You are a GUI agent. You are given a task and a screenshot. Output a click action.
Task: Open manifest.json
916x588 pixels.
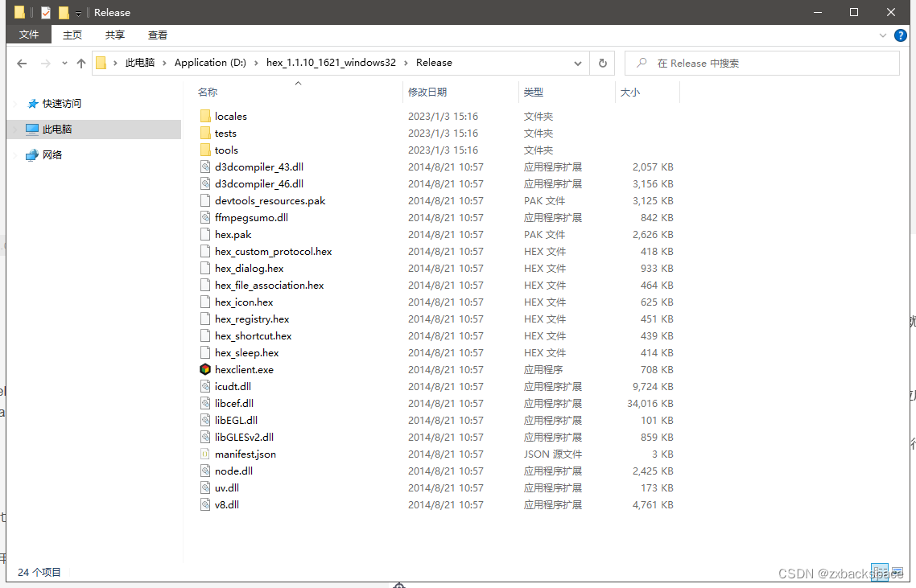(x=246, y=454)
